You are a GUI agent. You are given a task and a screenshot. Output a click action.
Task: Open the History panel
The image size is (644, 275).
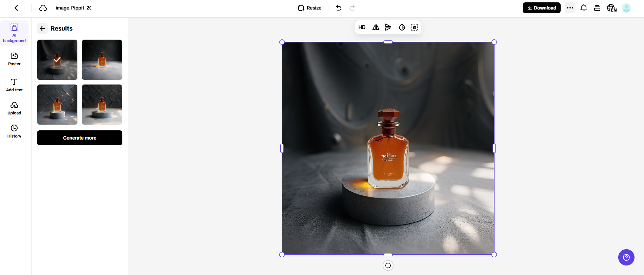(x=14, y=131)
